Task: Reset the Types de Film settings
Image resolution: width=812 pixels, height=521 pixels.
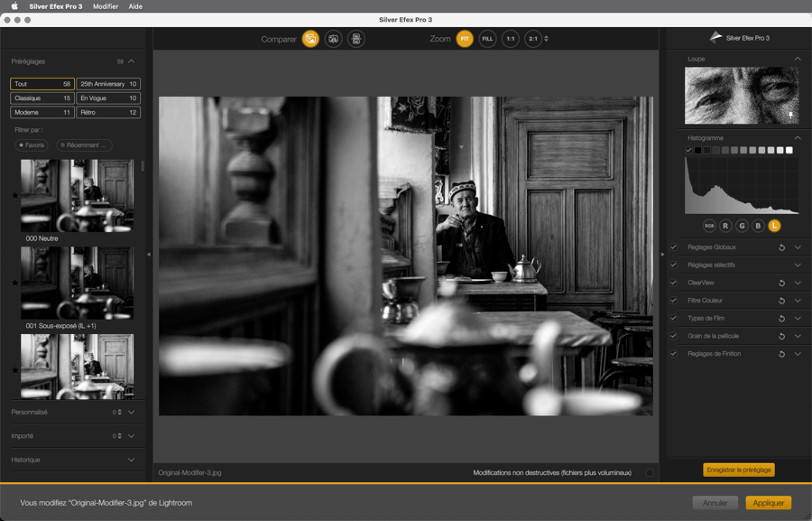Action: tap(782, 319)
